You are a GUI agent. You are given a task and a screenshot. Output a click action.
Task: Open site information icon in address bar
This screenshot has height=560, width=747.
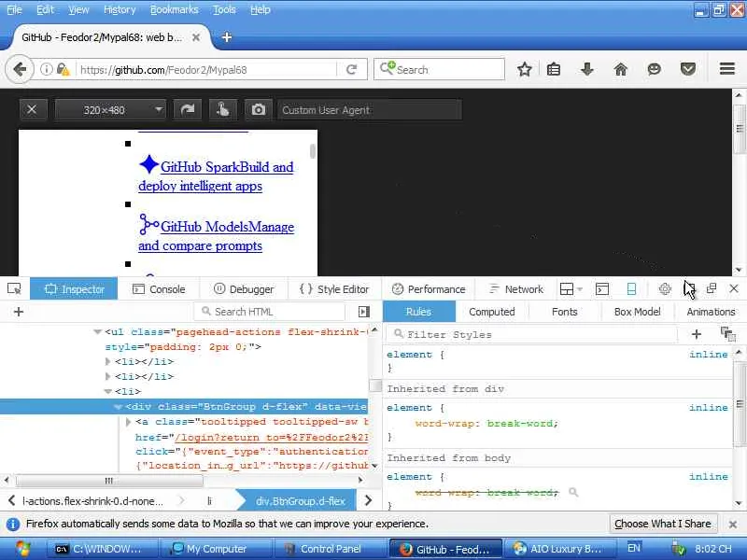pyautogui.click(x=46, y=69)
